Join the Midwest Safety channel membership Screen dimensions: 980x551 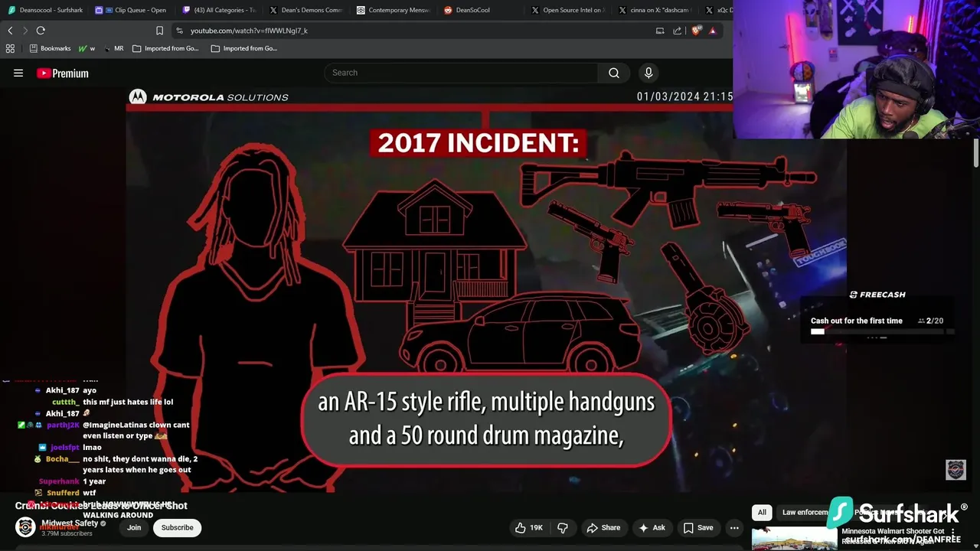tap(134, 527)
